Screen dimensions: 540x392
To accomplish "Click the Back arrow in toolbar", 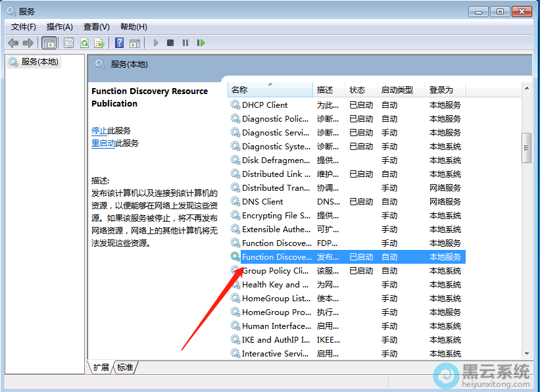I will click(13, 43).
